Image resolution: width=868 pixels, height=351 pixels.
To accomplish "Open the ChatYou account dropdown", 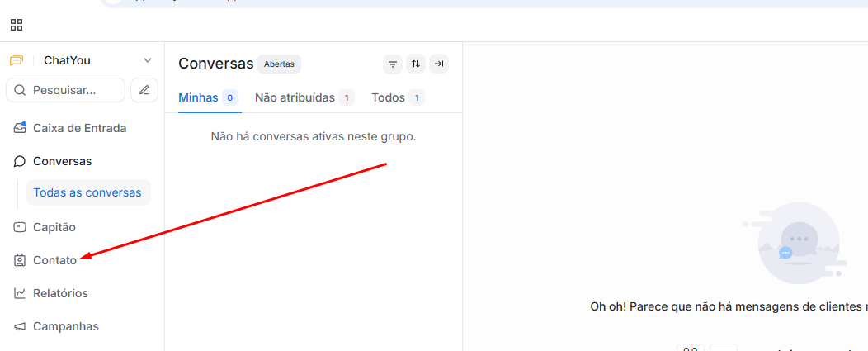I will [148, 60].
